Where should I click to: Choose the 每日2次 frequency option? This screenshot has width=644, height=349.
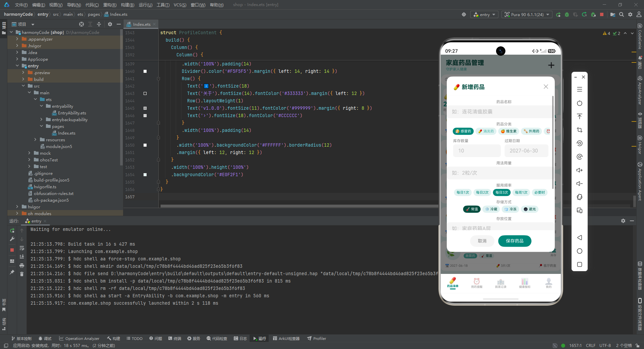(x=482, y=192)
